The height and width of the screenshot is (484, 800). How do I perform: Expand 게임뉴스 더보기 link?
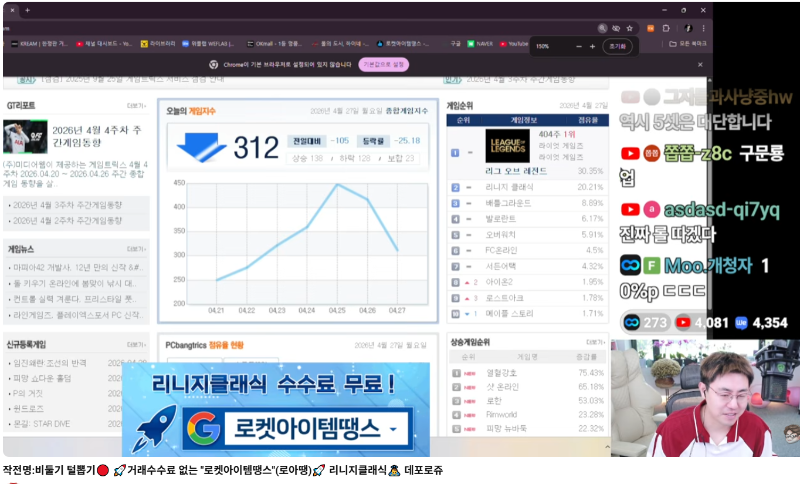pyautogui.click(x=136, y=248)
